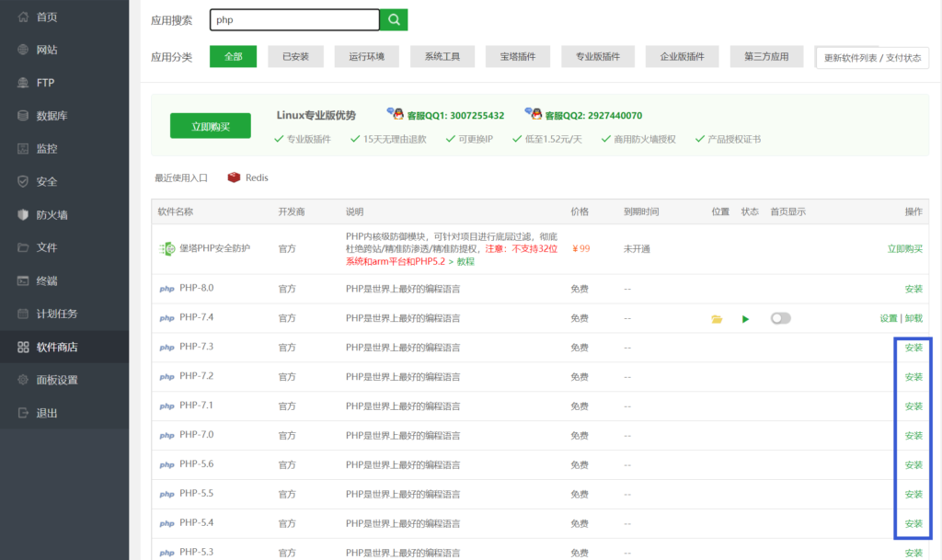Install PHP-8.0 via 安装 link

click(913, 289)
